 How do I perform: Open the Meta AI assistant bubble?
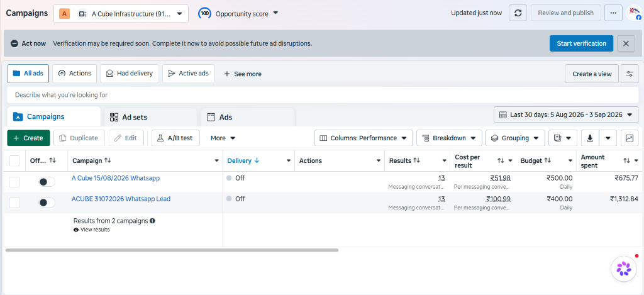point(624,269)
